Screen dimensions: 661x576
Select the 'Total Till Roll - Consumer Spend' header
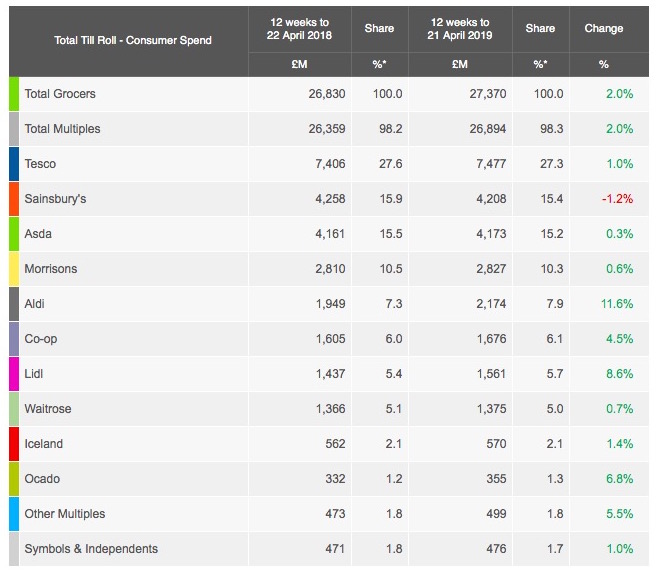(x=133, y=40)
